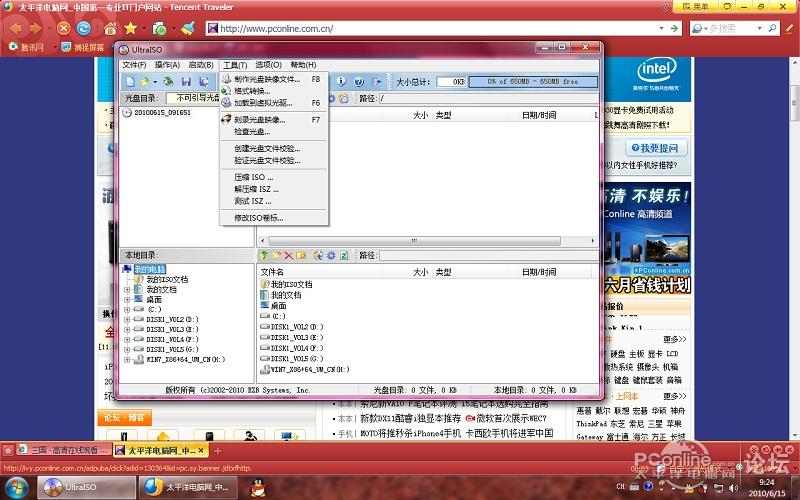Click the blue Info (i) toolbar icon
Image resolution: width=800 pixels, height=500 pixels.
pos(341,82)
